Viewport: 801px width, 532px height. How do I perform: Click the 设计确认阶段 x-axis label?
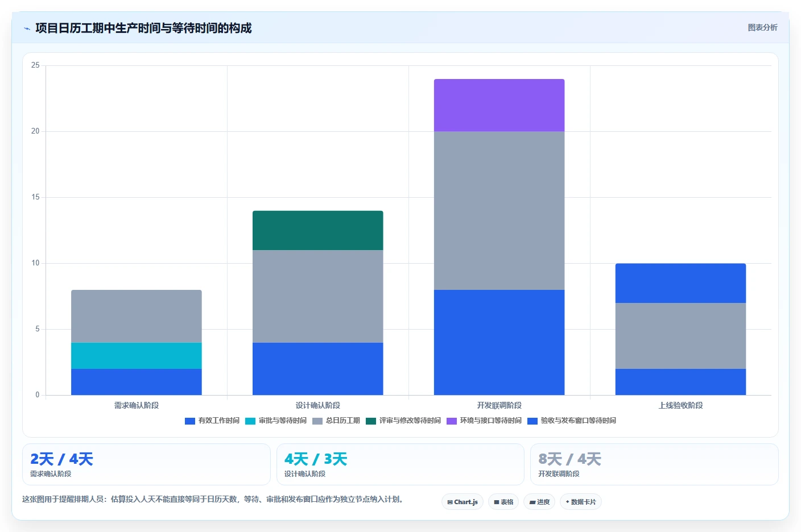pos(318,405)
